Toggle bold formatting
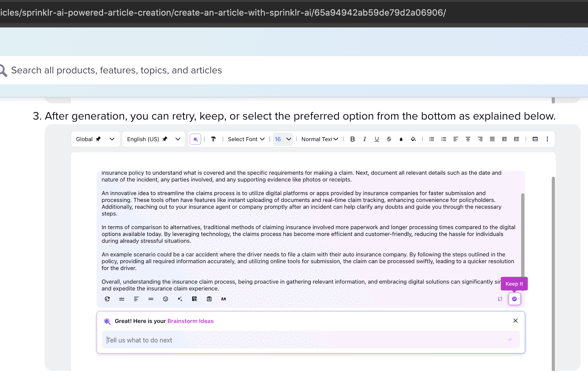Image resolution: width=588 pixels, height=384 pixels. pyautogui.click(x=352, y=139)
